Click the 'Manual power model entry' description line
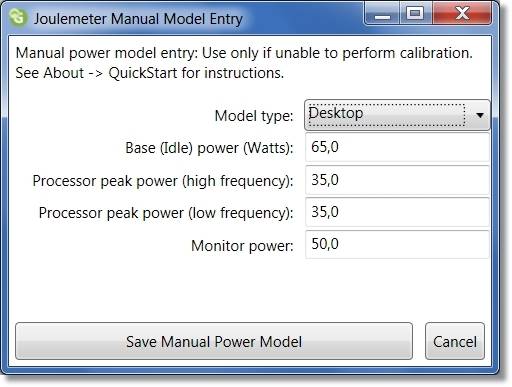The height and width of the screenshot is (387, 512). (244, 53)
